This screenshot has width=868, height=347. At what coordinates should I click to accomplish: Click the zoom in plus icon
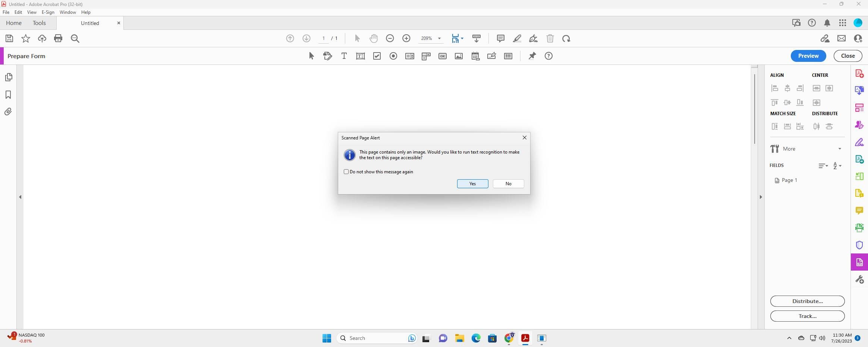[406, 38]
